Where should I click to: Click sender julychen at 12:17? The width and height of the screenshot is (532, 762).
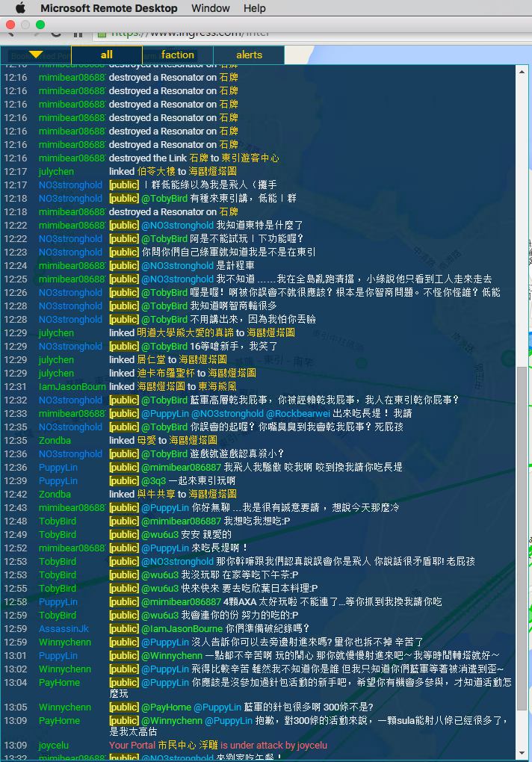click(56, 172)
